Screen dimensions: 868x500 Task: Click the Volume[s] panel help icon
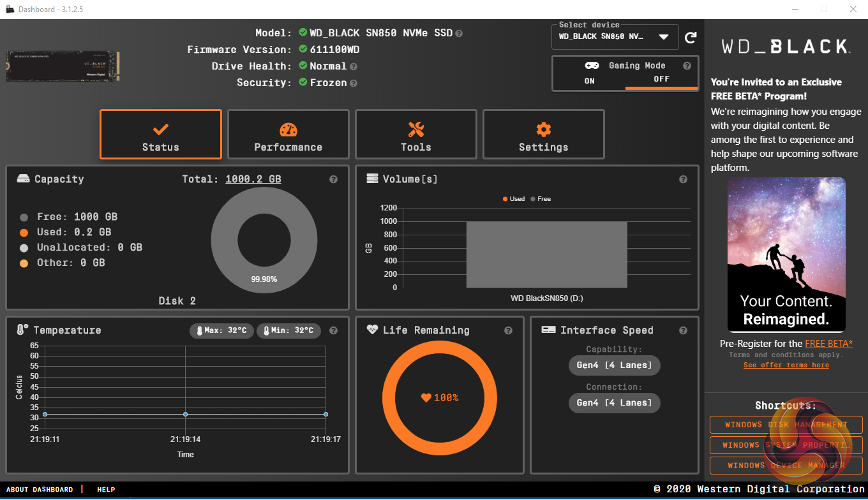pyautogui.click(x=683, y=180)
